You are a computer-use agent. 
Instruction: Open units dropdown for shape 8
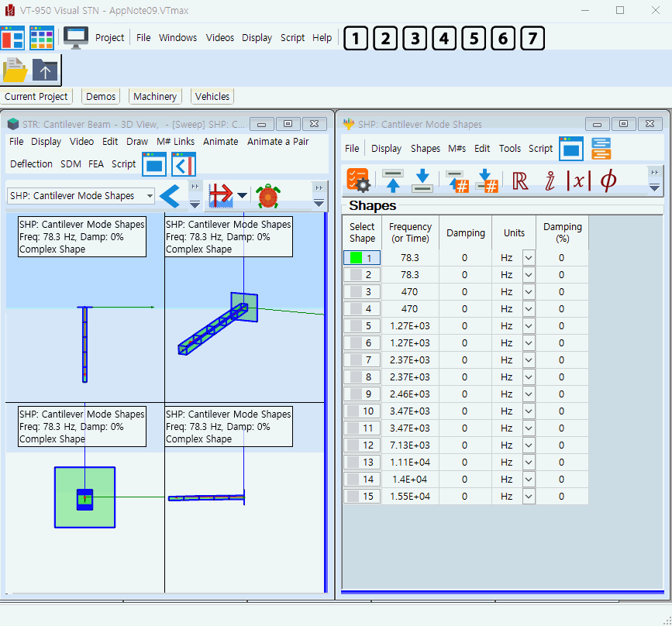(x=529, y=377)
